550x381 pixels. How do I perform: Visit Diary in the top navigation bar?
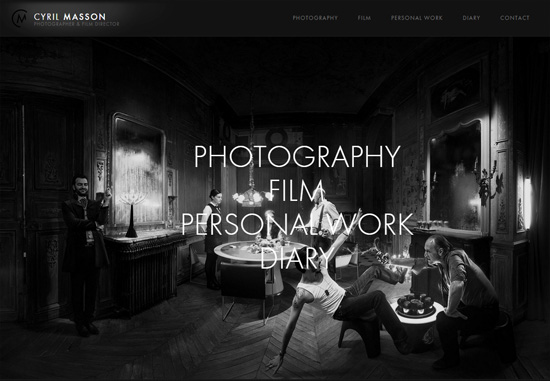coord(471,18)
